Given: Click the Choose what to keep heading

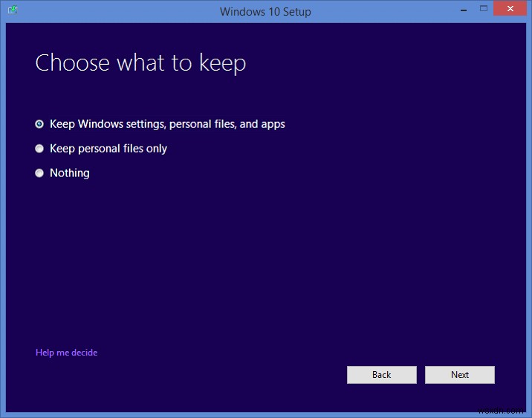Looking at the screenshot, I should click(140, 62).
